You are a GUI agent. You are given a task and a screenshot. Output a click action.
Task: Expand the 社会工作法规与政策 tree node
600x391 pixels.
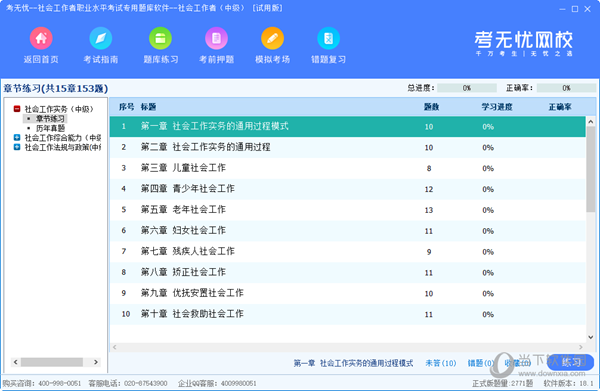pos(17,147)
